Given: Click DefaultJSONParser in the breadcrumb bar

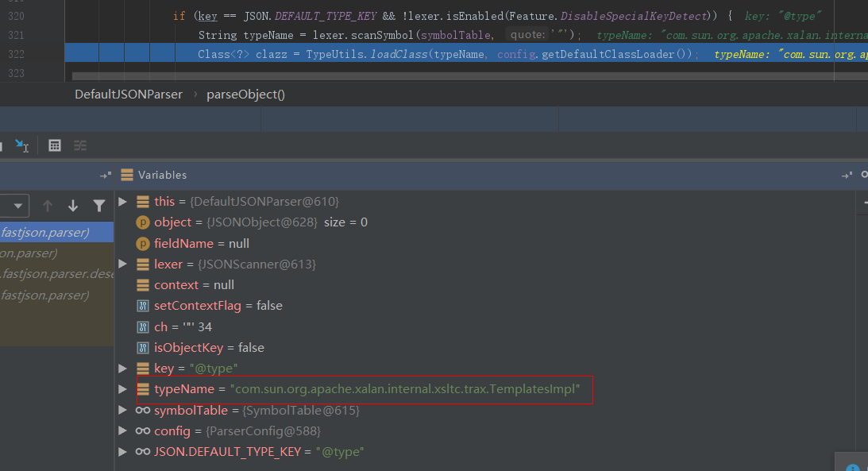Looking at the screenshot, I should (x=128, y=95).
